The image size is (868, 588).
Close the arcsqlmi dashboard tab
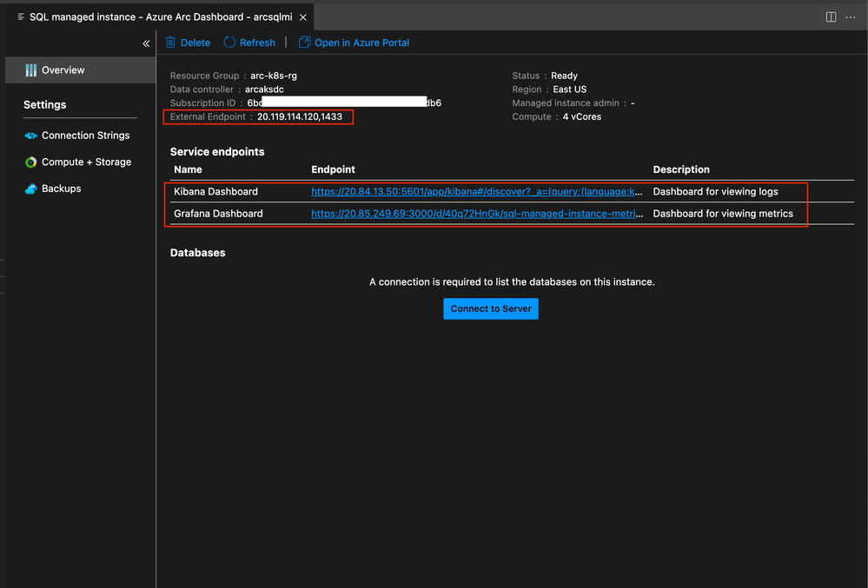303,17
